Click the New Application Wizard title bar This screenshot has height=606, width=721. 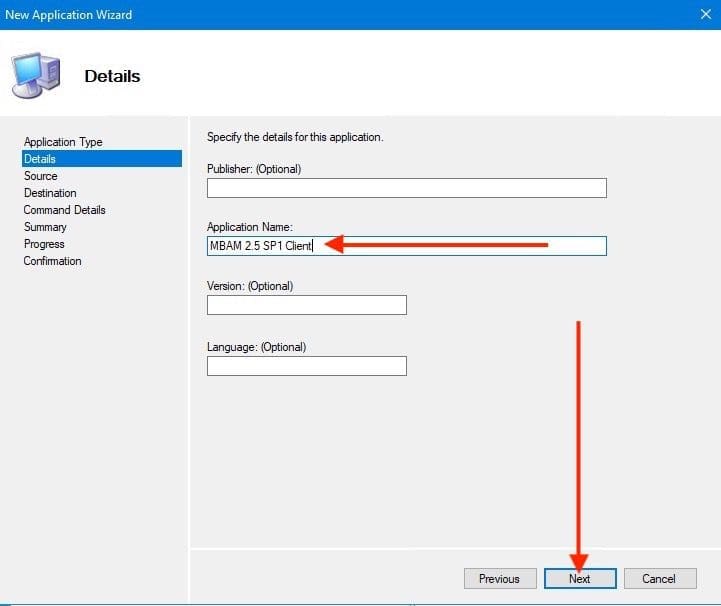(300, 14)
